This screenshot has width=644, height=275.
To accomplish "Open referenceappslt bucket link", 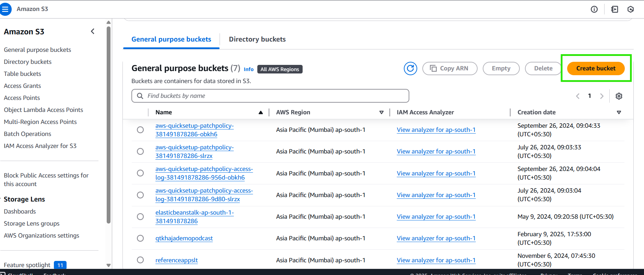I will (177, 260).
